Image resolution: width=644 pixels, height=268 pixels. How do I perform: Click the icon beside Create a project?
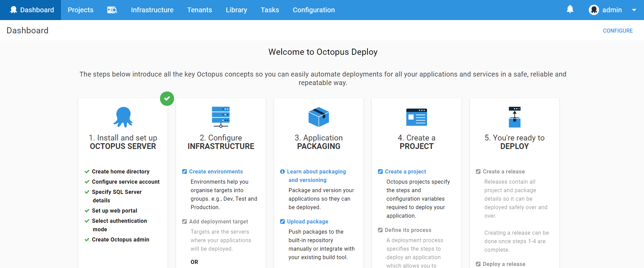point(380,172)
